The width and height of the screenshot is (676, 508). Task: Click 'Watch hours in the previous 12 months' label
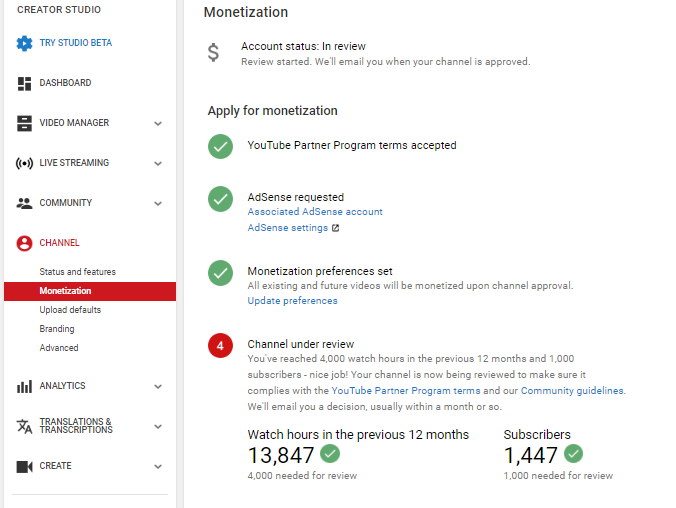coord(358,434)
